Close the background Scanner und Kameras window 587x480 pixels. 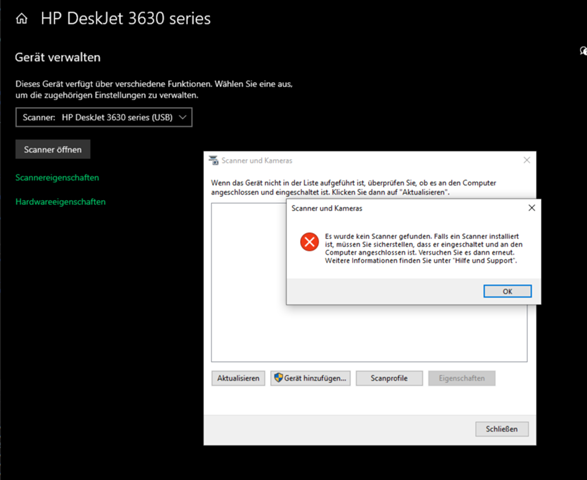point(527,160)
